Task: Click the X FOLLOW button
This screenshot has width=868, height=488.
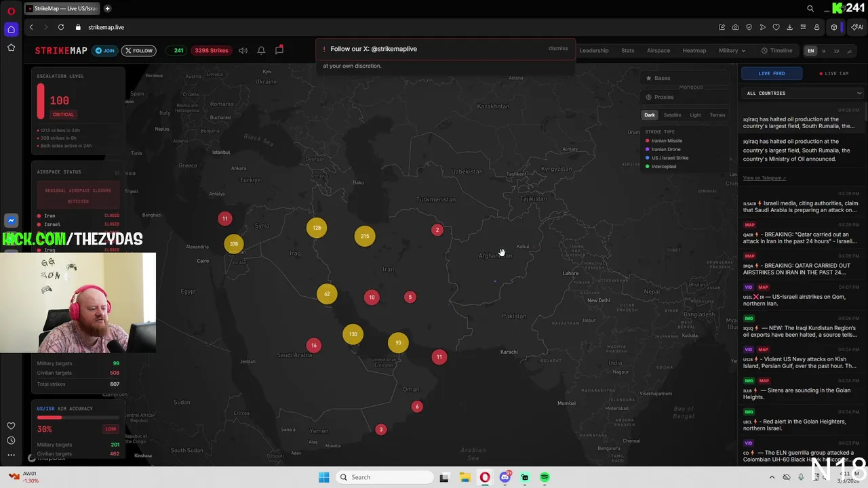Action: coord(138,50)
